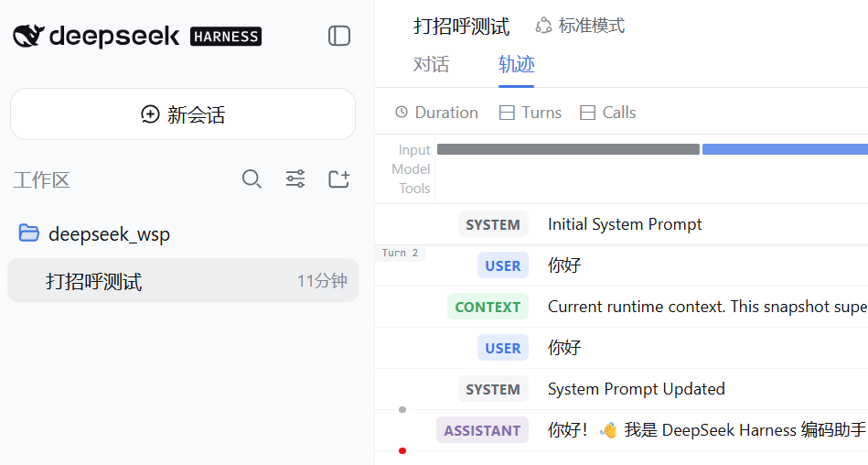Viewport: 868px width, 465px height.
Task: Click the gray dot timeline marker
Action: point(402,409)
